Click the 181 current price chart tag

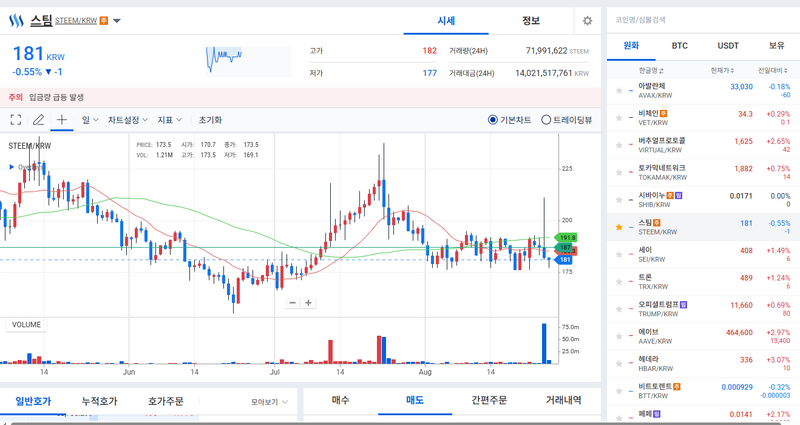[x=563, y=260]
